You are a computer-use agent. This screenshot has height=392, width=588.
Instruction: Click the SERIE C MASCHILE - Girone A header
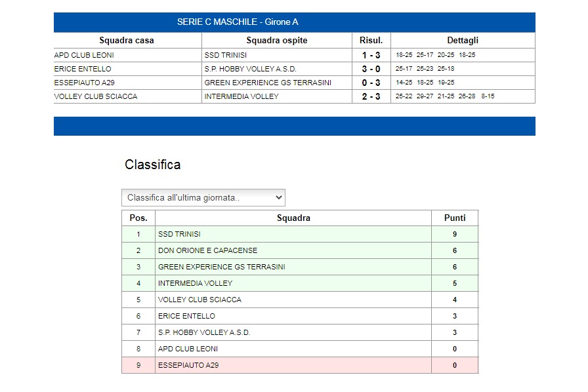click(238, 22)
